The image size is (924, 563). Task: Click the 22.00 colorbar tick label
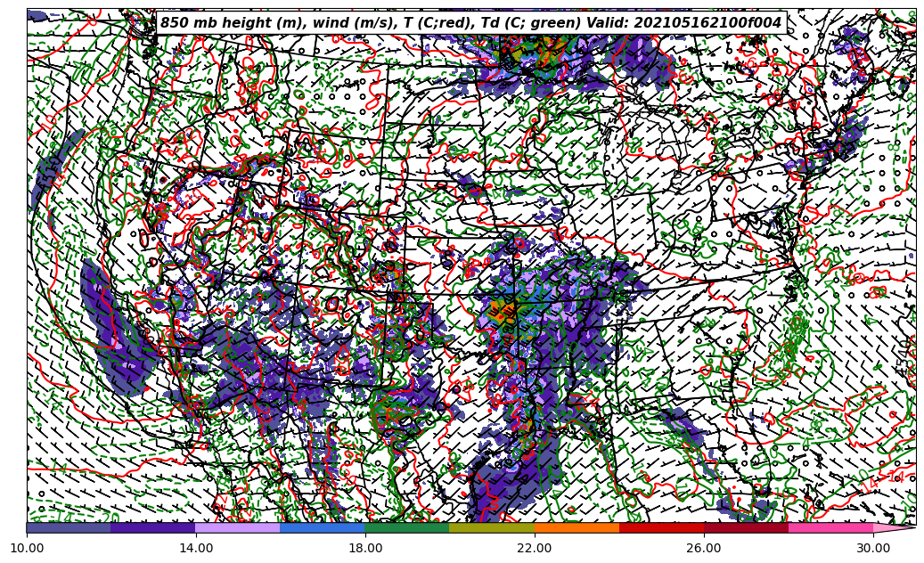point(535,548)
